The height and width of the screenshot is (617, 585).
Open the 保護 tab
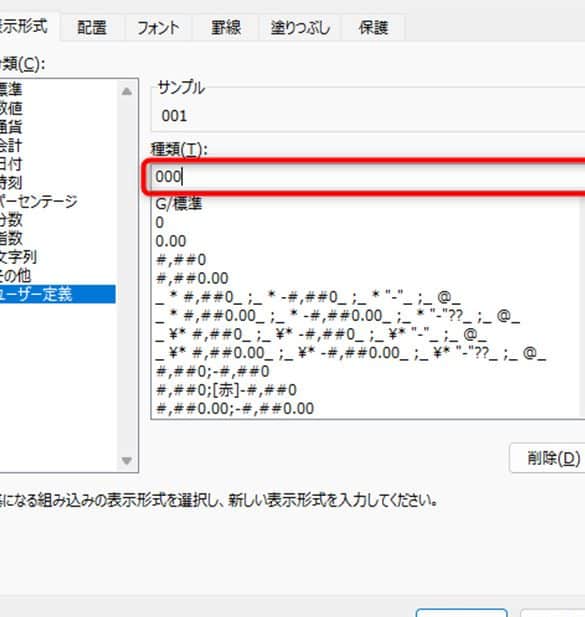tap(373, 27)
